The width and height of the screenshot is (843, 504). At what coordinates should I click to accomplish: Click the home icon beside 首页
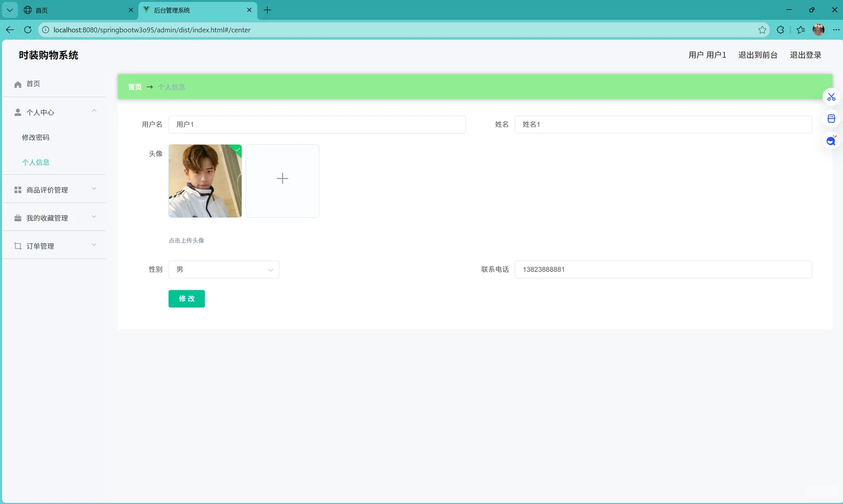(x=18, y=84)
